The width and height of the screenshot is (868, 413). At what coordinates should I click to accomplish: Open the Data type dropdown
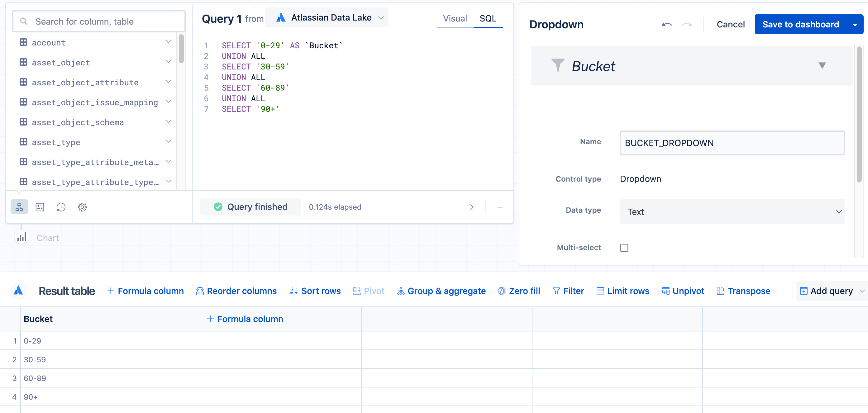[x=732, y=211]
